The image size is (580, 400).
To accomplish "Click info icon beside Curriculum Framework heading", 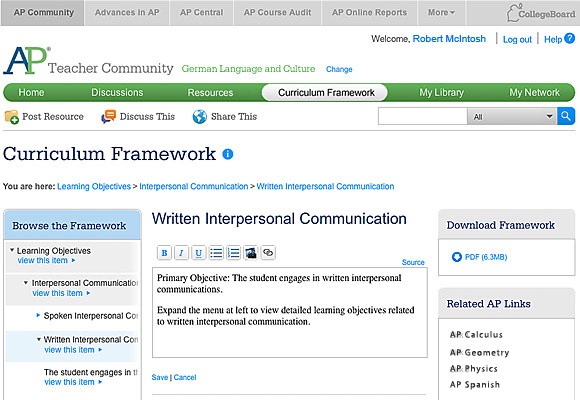I will click(228, 154).
